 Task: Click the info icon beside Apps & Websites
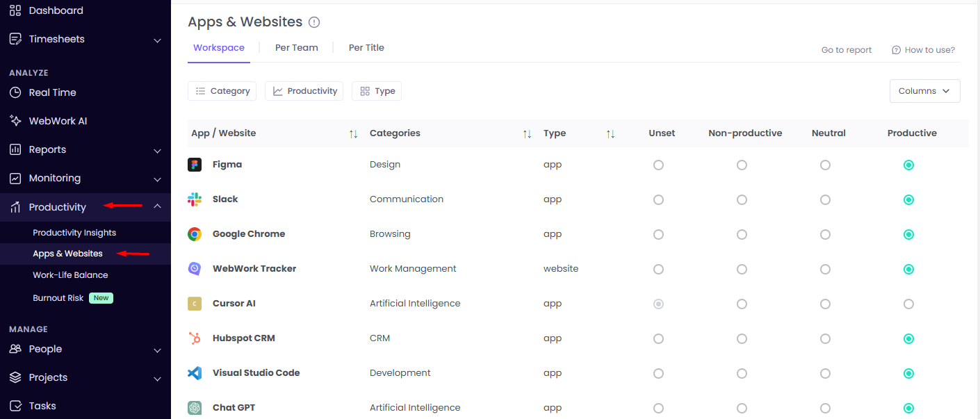pyautogui.click(x=314, y=22)
